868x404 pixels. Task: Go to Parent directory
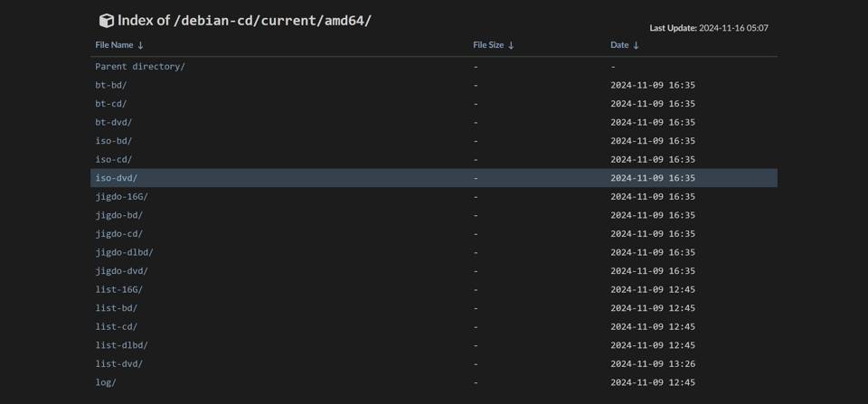coord(139,67)
